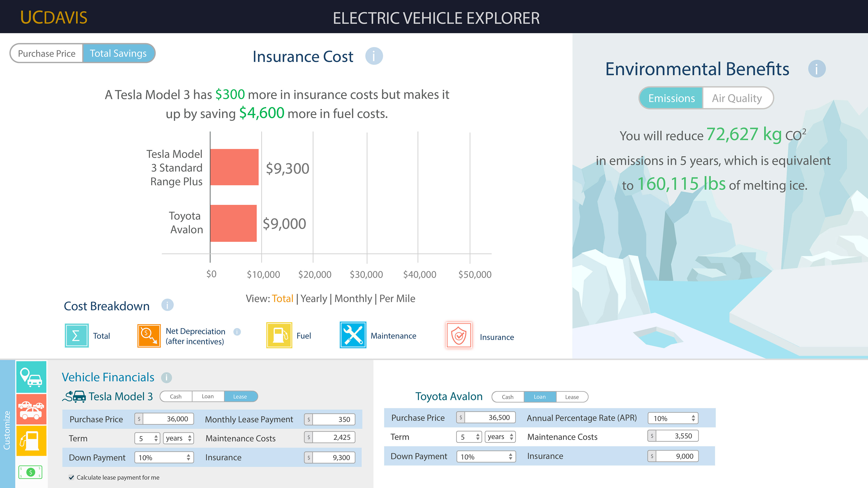Switch chart view to Monthly
This screenshot has height=488, width=868.
tap(353, 299)
